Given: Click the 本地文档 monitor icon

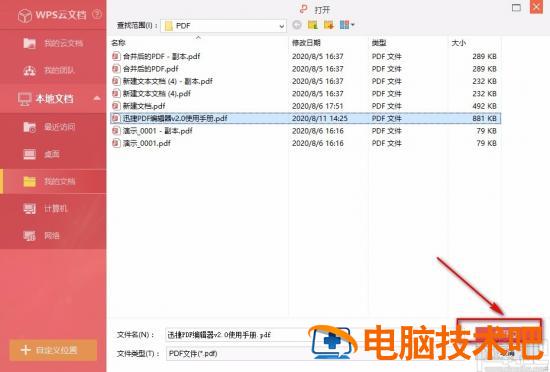Looking at the screenshot, I should (25, 99).
